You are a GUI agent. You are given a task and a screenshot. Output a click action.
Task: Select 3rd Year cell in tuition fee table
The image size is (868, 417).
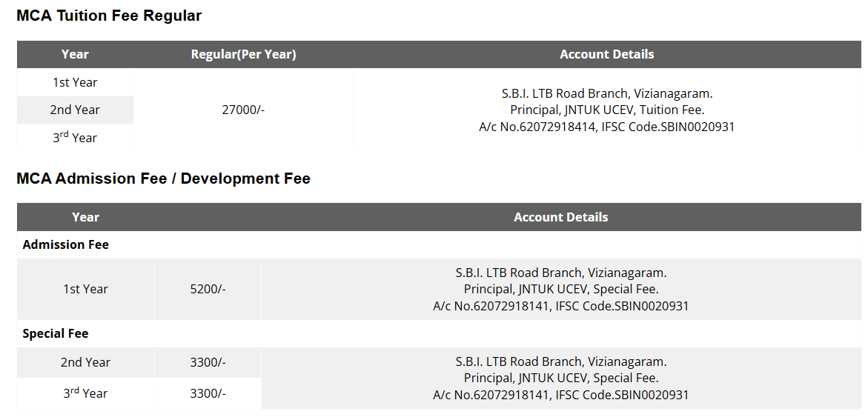click(75, 138)
